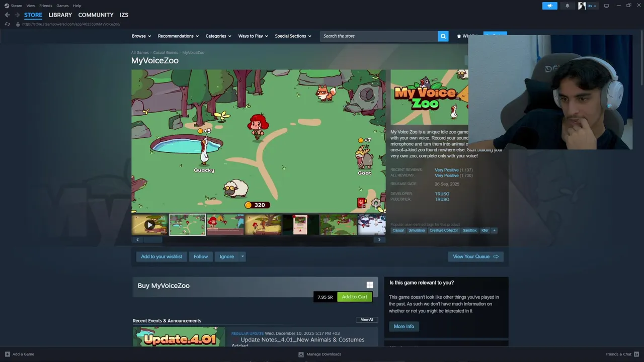Switch to the STORE tab
This screenshot has height=362, width=644.
tap(33, 15)
